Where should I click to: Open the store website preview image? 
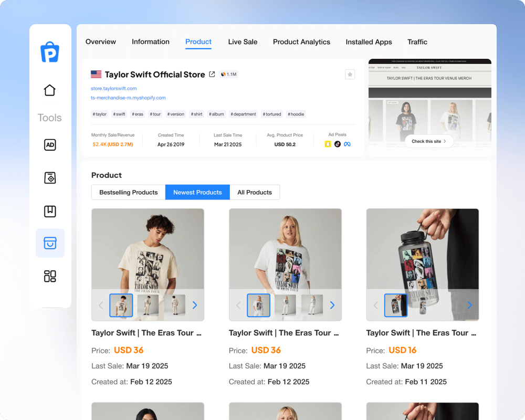430,107
